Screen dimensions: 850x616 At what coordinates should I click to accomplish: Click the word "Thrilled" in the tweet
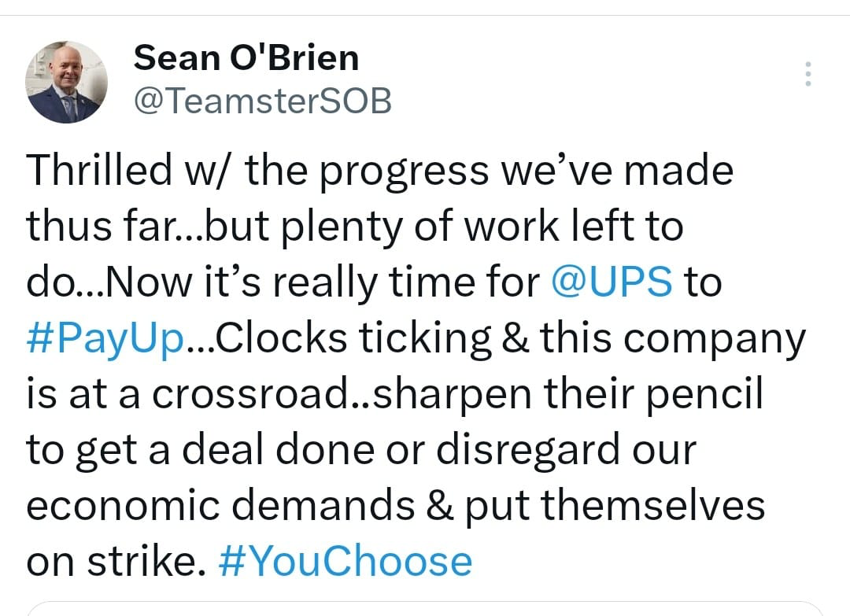pos(99,170)
